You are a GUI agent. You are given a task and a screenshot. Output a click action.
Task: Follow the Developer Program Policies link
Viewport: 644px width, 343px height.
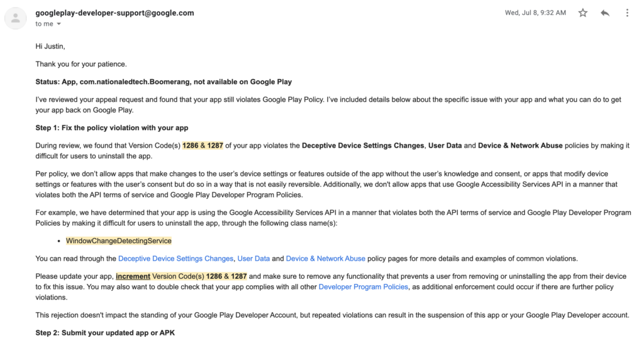coord(364,287)
